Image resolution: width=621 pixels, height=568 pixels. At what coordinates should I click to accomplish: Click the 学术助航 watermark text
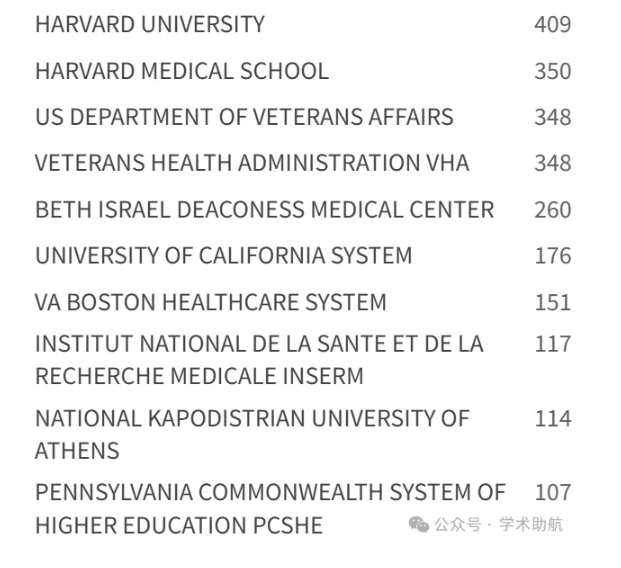531,524
